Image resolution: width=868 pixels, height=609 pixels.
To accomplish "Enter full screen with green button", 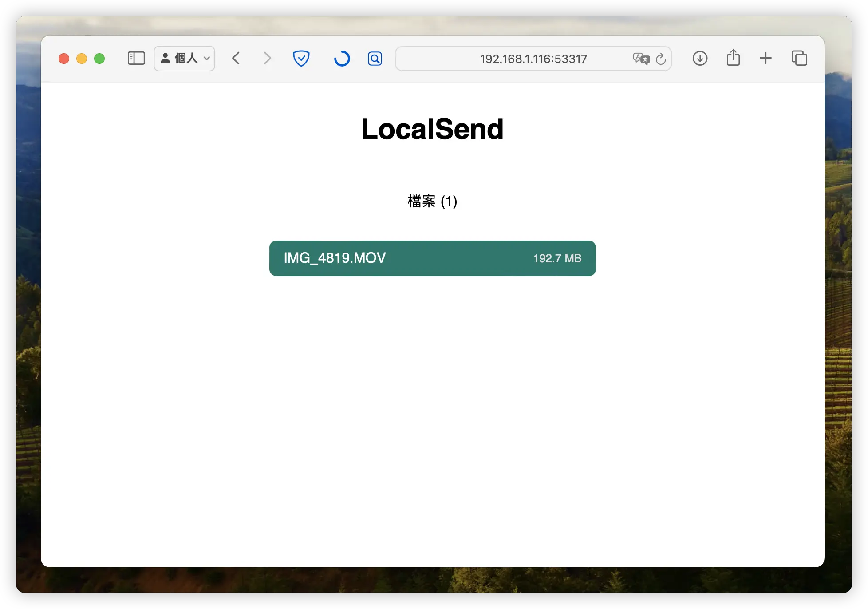I will coord(99,59).
